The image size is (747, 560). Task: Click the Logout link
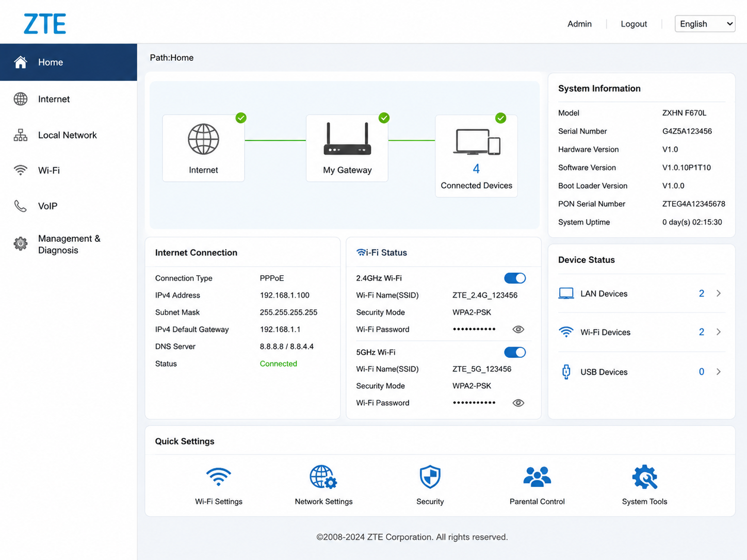(x=634, y=24)
